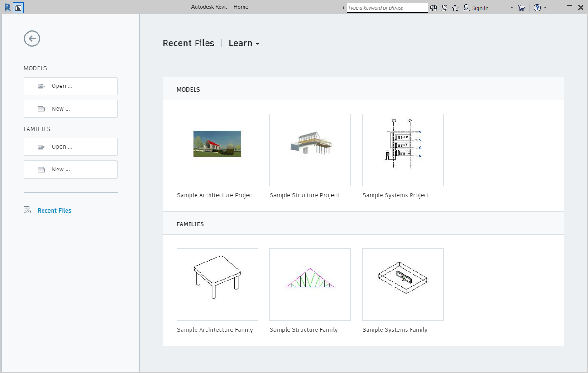The width and height of the screenshot is (588, 373).
Task: Click the Revit R application logo
Action: tap(7, 8)
